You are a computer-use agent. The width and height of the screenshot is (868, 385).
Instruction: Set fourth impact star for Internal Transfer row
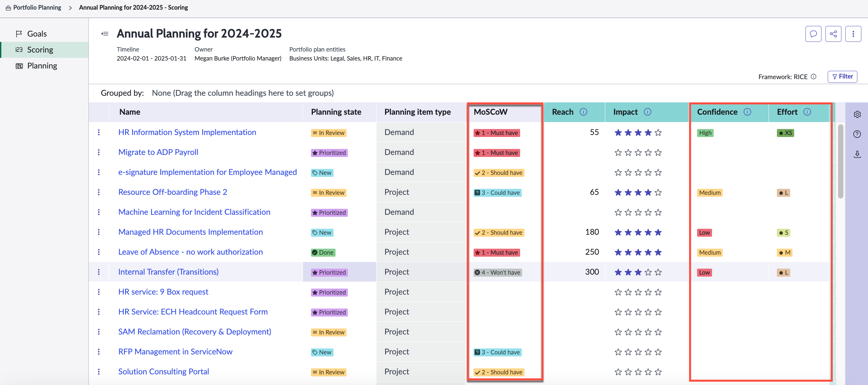(x=648, y=272)
